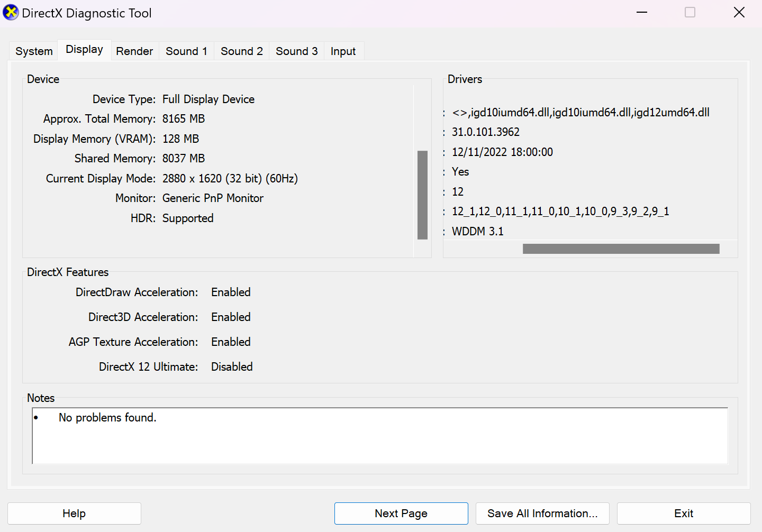Select the 'No problems found' note text
The image size is (762, 532).
(x=107, y=417)
